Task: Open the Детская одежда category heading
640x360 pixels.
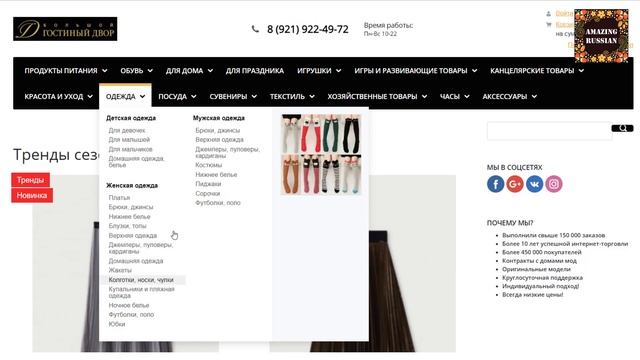Action: pyautogui.click(x=131, y=118)
